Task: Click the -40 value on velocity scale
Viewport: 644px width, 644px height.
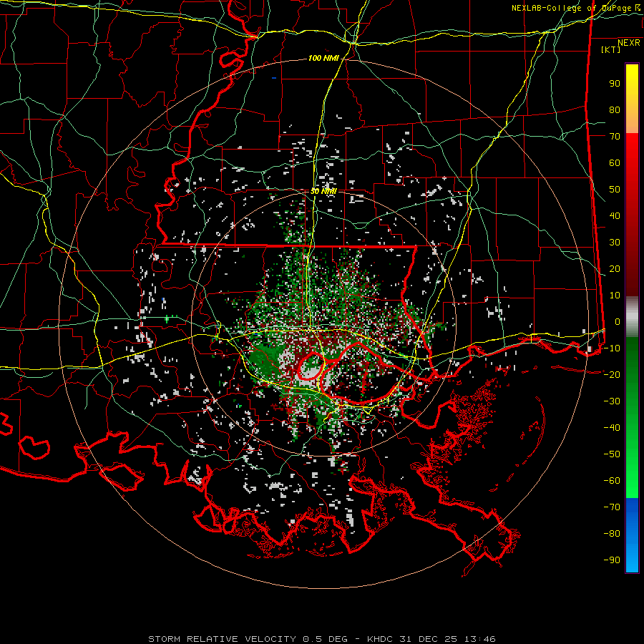Action: (x=612, y=428)
